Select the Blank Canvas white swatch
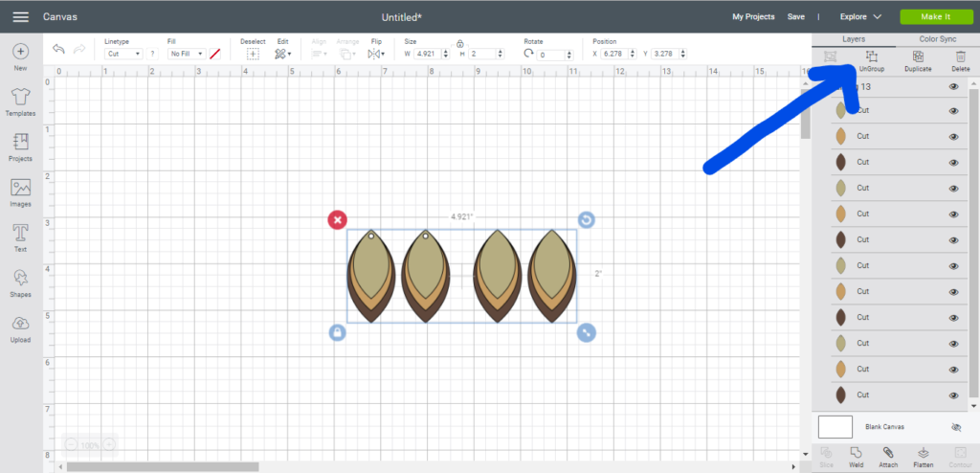 tap(835, 427)
